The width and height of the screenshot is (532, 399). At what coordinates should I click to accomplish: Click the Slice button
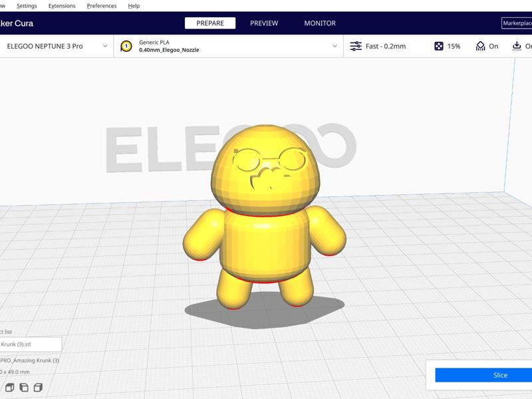click(x=483, y=375)
